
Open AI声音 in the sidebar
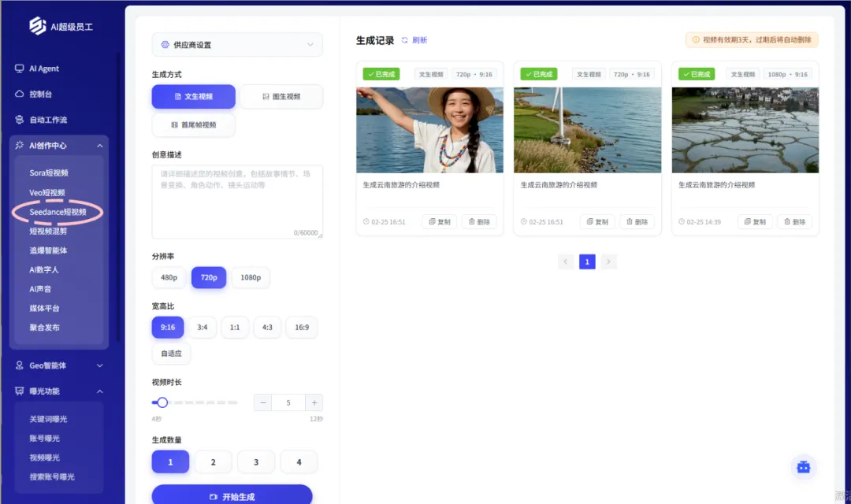[40, 289]
